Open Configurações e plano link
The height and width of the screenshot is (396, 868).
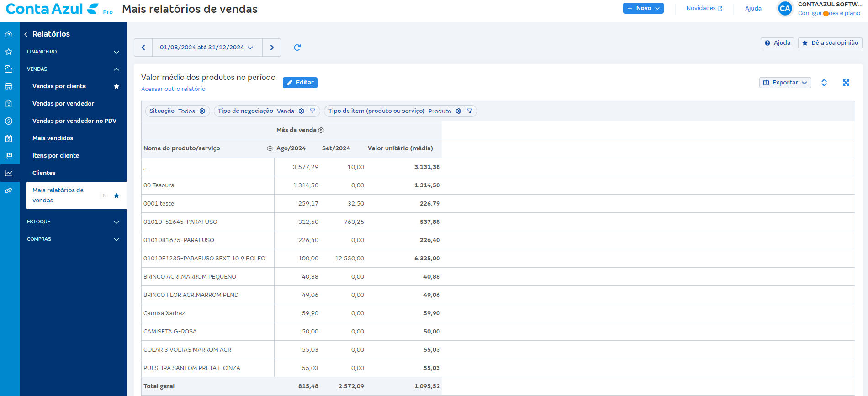coord(829,13)
